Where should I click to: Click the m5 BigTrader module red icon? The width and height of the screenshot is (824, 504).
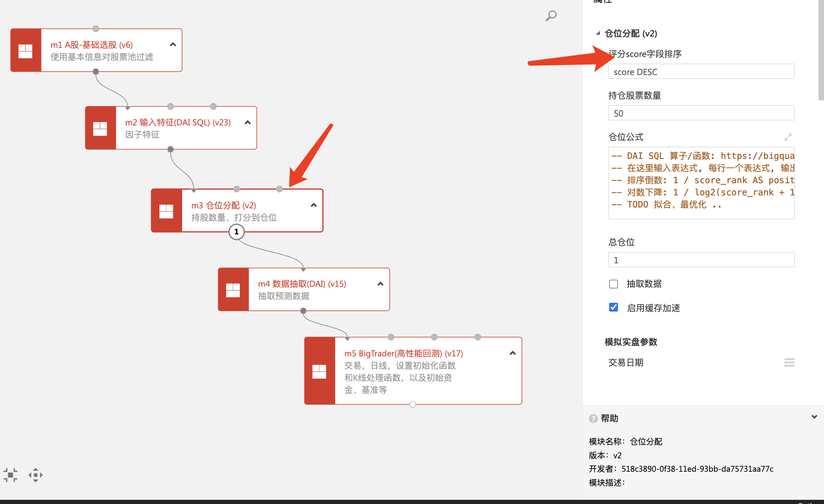pos(320,371)
